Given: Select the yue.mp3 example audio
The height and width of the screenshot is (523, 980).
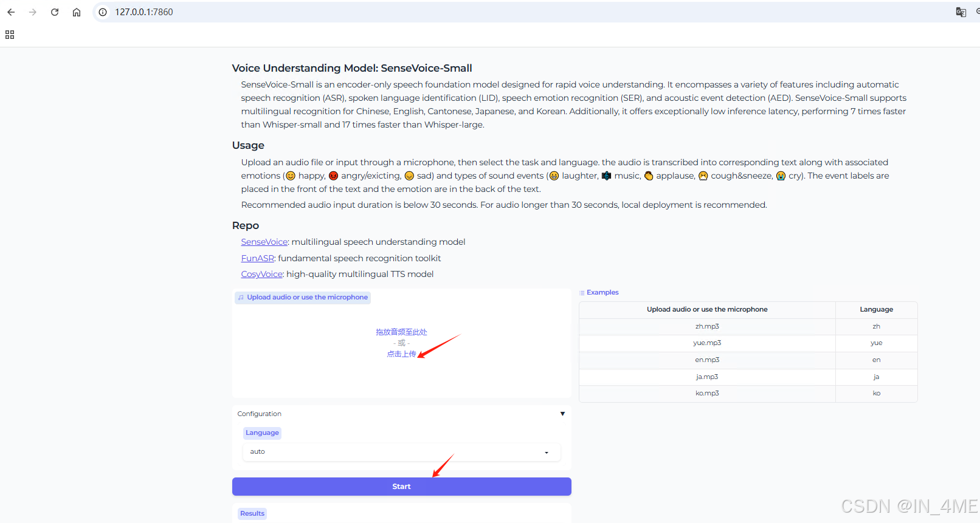Looking at the screenshot, I should [707, 343].
